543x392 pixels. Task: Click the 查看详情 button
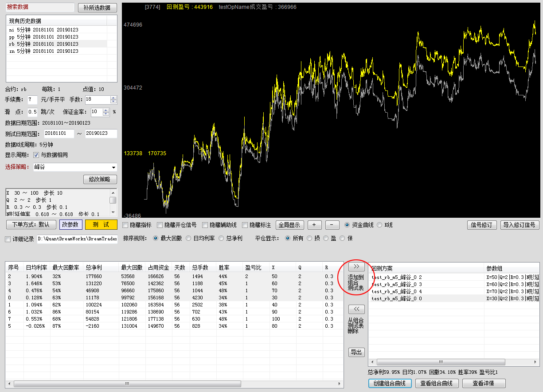pos(484,383)
